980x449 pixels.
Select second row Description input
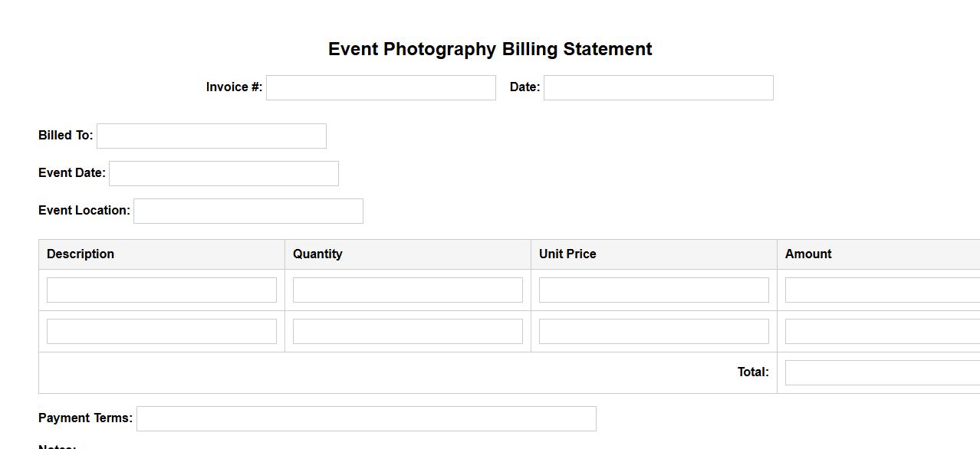click(161, 331)
